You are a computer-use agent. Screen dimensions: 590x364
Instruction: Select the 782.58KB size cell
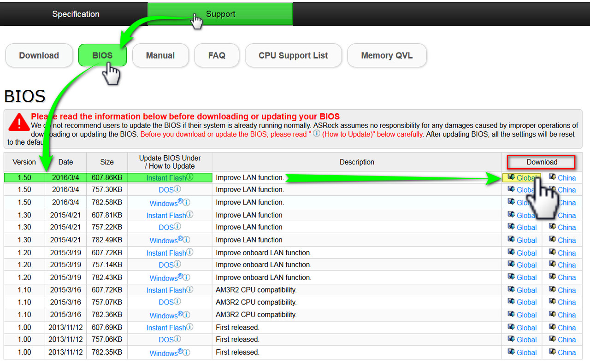[107, 202]
